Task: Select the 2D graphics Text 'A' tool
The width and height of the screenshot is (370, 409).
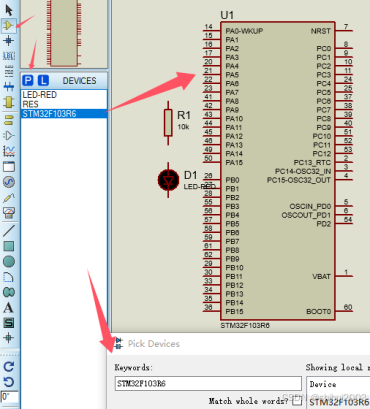Action: tap(9, 308)
